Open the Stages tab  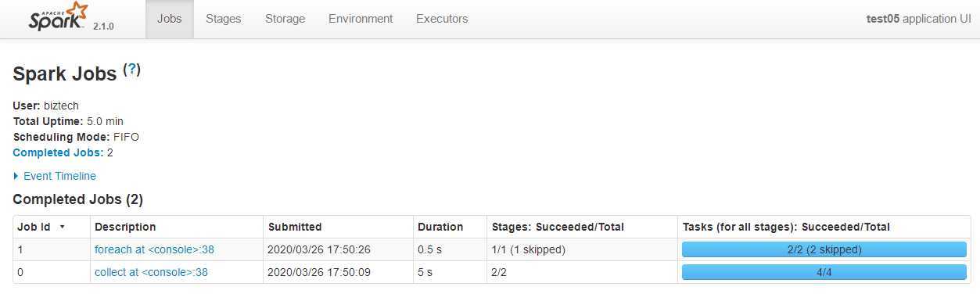pyautogui.click(x=224, y=19)
